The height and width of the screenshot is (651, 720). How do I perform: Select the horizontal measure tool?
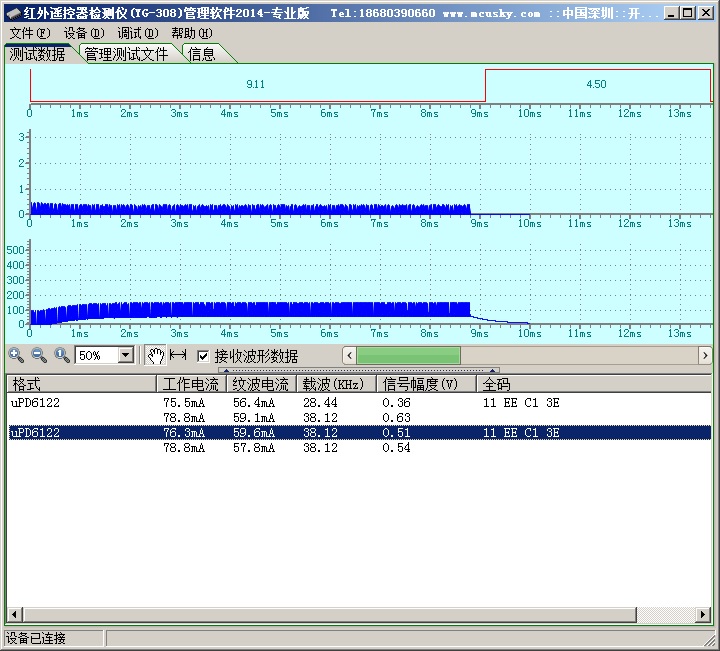click(x=178, y=355)
